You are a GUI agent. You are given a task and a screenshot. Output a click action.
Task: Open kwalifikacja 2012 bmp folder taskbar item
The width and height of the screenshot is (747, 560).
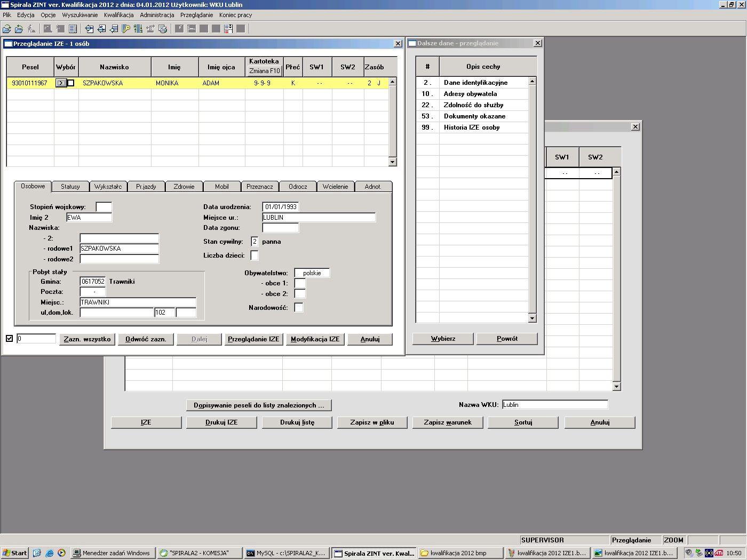pos(460,553)
